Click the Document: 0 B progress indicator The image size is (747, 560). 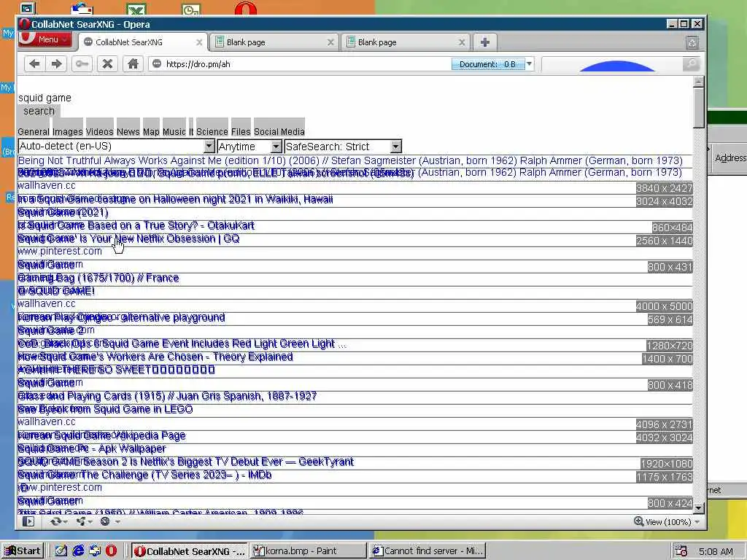coord(488,64)
